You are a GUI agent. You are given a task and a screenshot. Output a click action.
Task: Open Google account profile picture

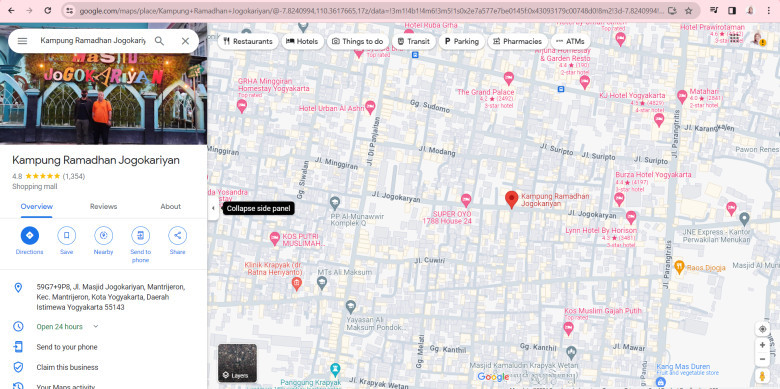(759, 39)
